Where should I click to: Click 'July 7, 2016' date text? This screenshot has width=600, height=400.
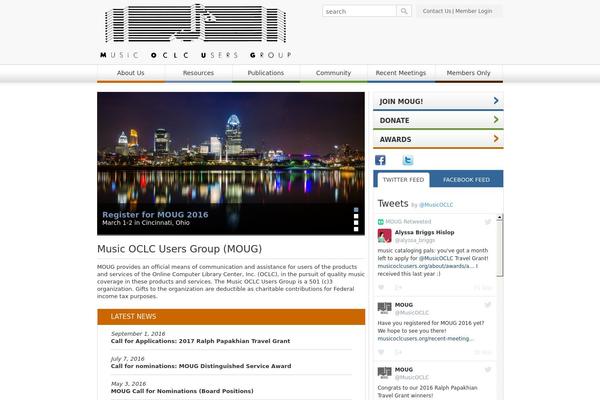click(x=127, y=359)
